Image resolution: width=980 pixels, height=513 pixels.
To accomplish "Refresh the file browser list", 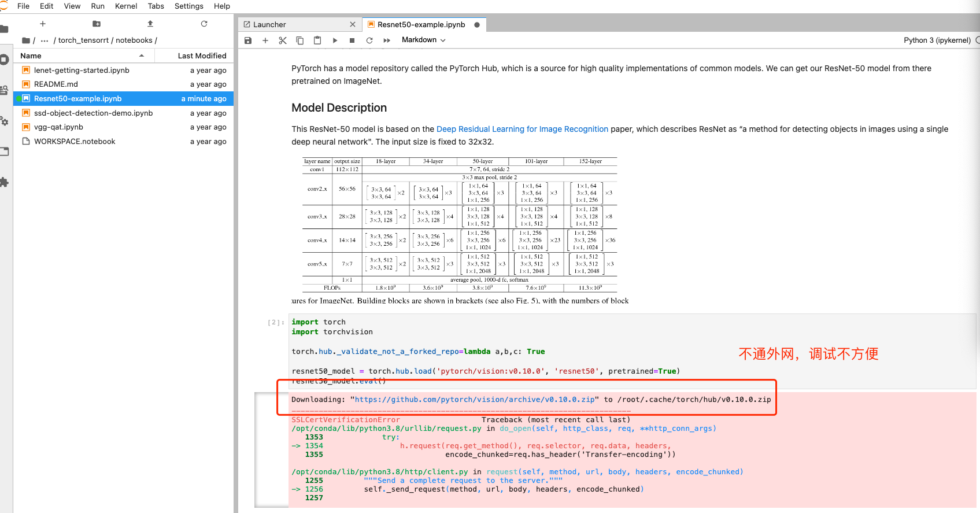I will coord(204,24).
